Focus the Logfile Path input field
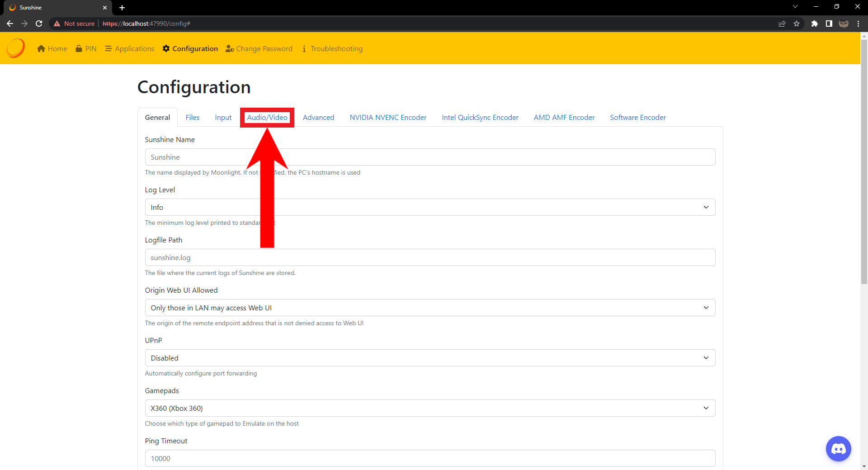The width and height of the screenshot is (868, 470). pos(430,257)
